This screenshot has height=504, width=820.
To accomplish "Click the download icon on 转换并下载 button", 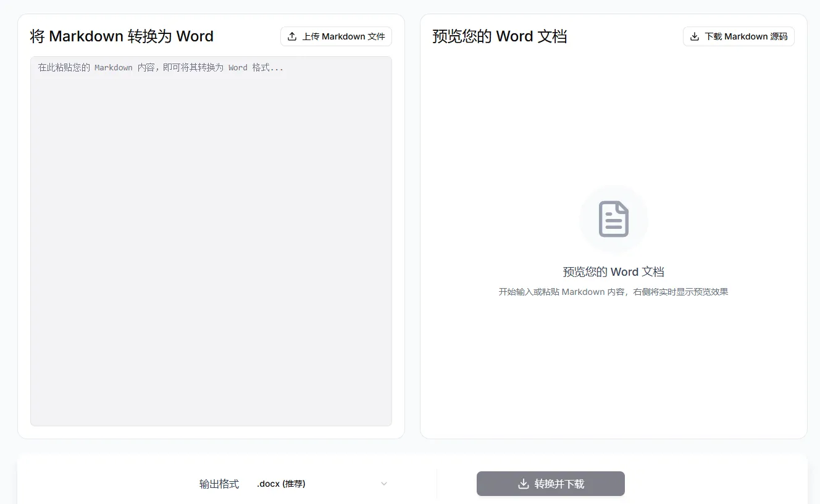I will [523, 484].
